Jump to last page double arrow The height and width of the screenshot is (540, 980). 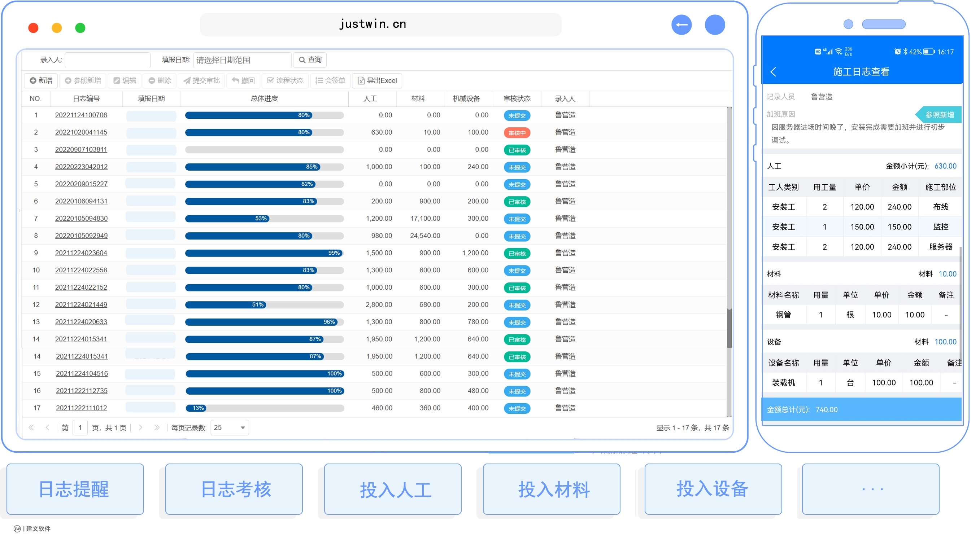point(156,428)
